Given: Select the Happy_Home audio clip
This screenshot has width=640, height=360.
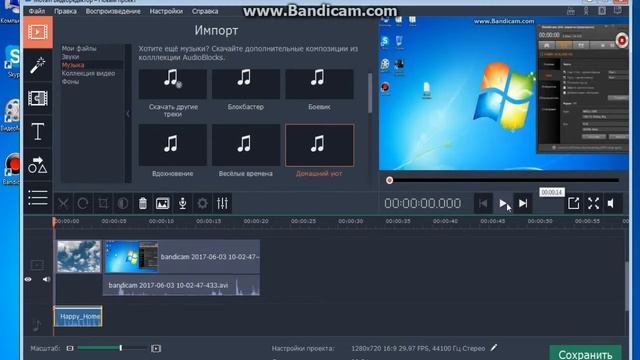Looking at the screenshot, I should point(78,316).
